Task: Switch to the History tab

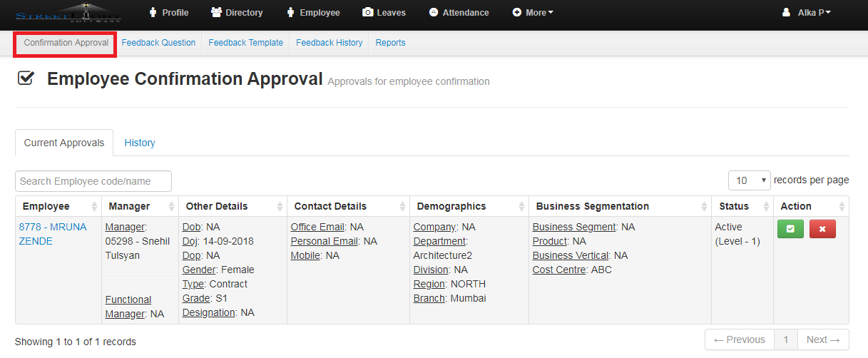Action: 140,143
